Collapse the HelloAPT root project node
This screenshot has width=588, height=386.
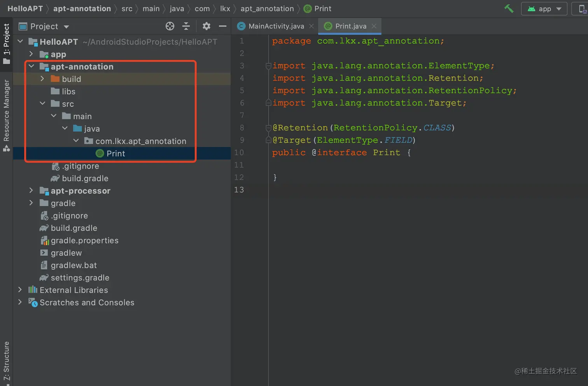click(x=20, y=41)
